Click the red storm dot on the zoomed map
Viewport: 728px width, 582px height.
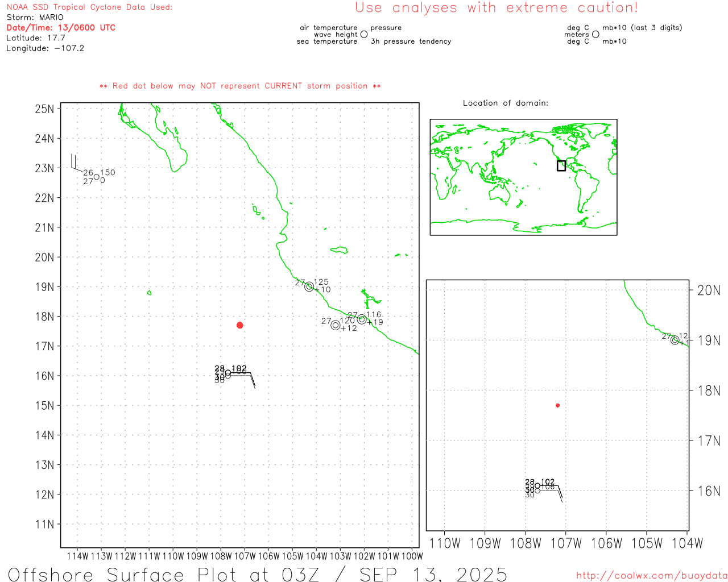point(558,405)
